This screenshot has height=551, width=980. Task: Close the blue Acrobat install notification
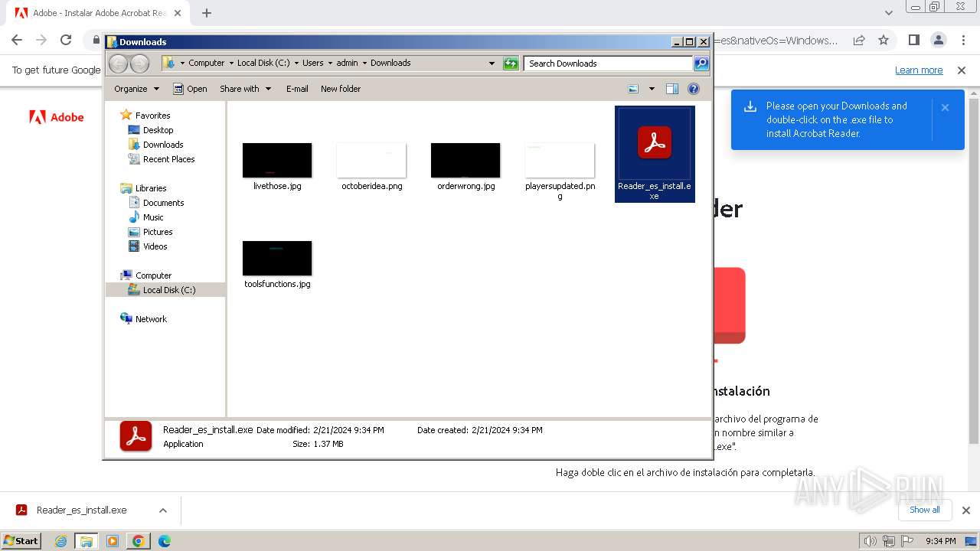[945, 108]
